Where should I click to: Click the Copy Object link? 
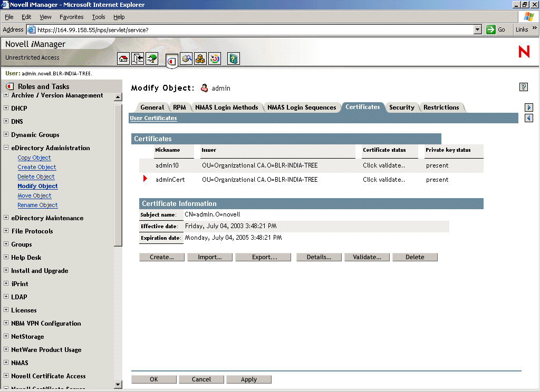pyautogui.click(x=34, y=158)
